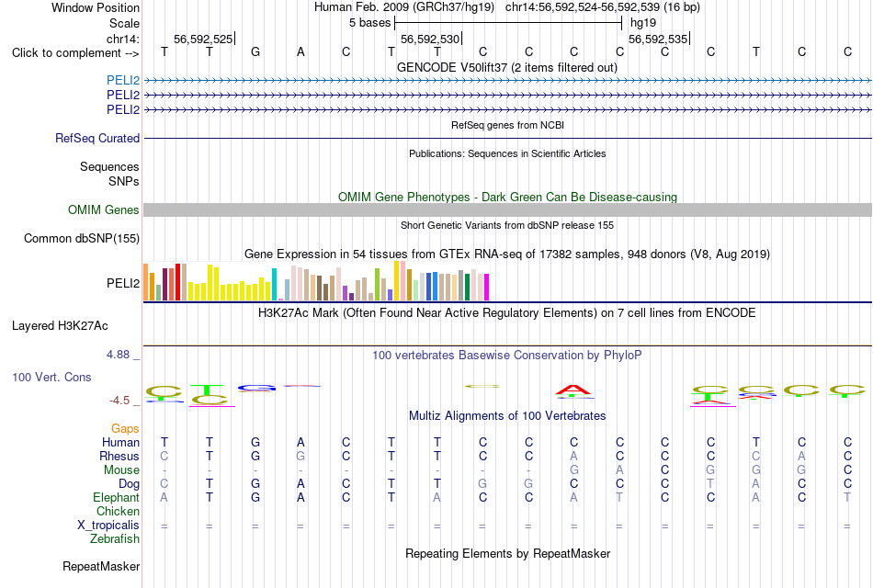Click 'Publications: Sequences in Scientific Articles' title

pos(507,153)
